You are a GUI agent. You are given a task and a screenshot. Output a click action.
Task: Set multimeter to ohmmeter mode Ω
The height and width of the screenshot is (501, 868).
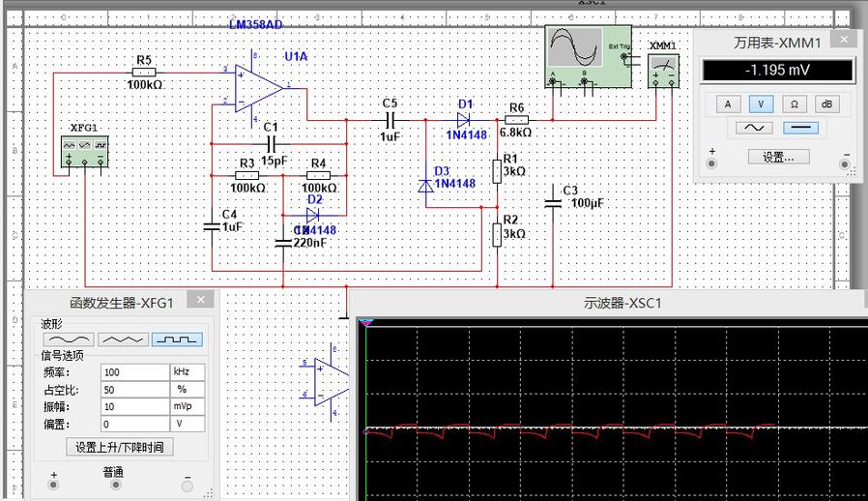(794, 103)
